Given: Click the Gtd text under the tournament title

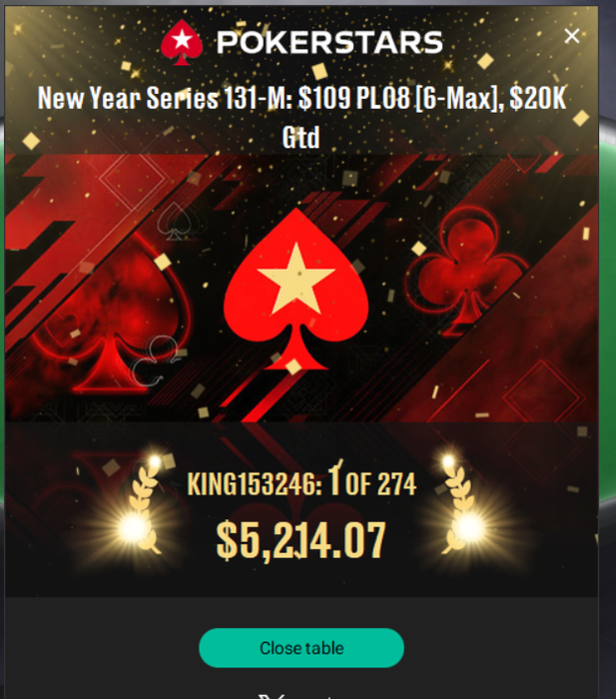Looking at the screenshot, I should pyautogui.click(x=302, y=137).
